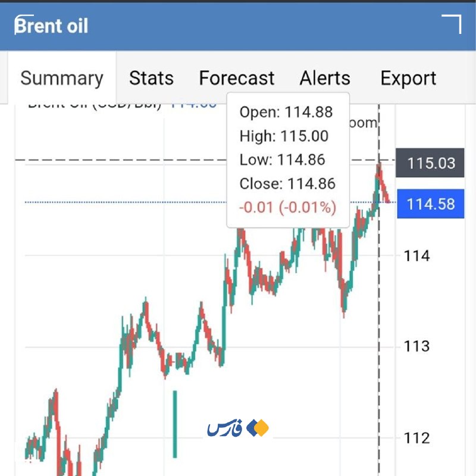Select the Alerts tab

point(325,79)
